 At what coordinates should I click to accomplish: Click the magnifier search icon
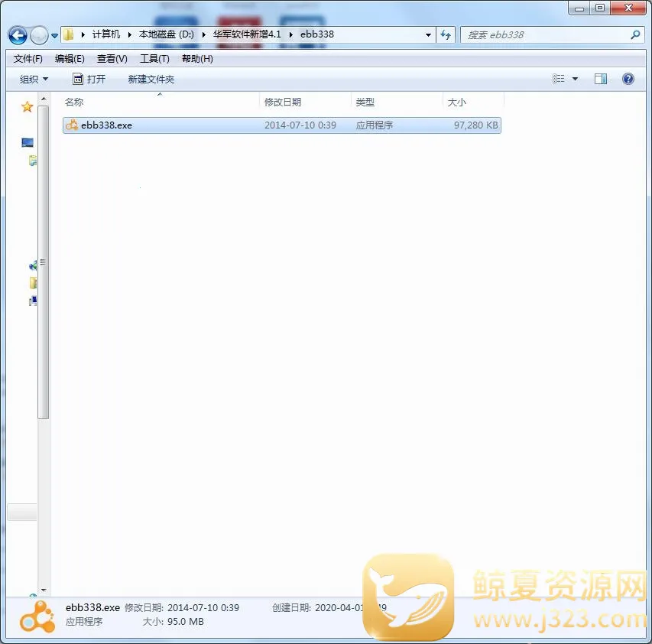point(635,35)
